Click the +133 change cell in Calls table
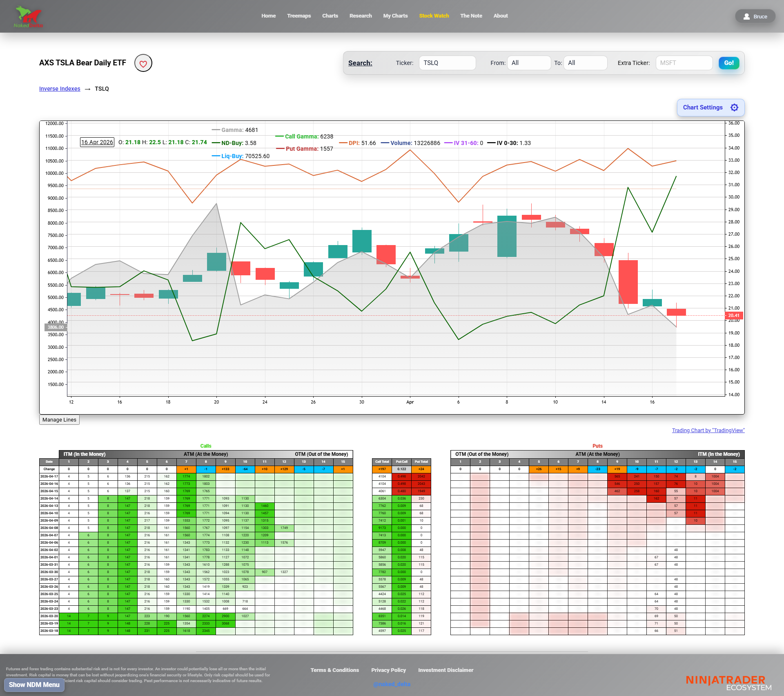Image resolution: width=784 pixels, height=696 pixels. [225, 469]
